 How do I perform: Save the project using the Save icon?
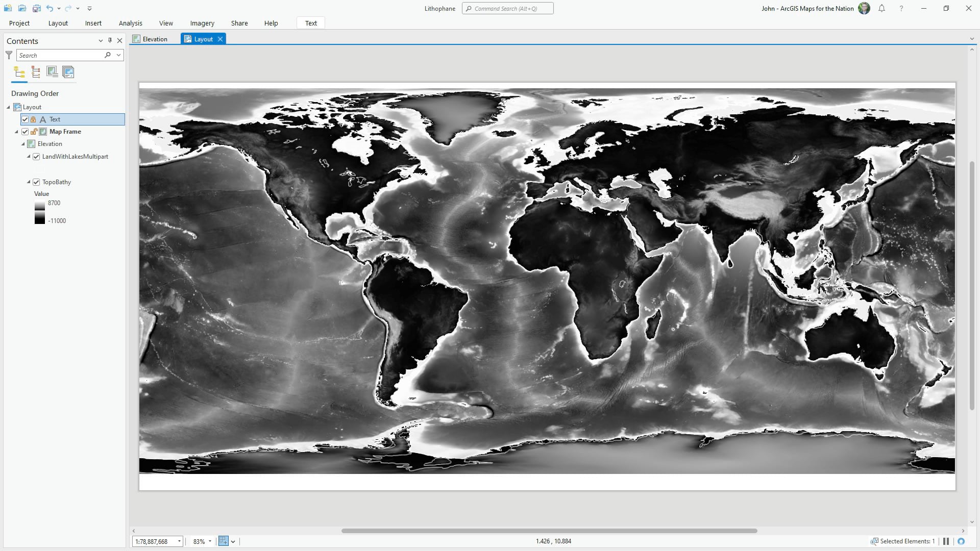coord(37,8)
